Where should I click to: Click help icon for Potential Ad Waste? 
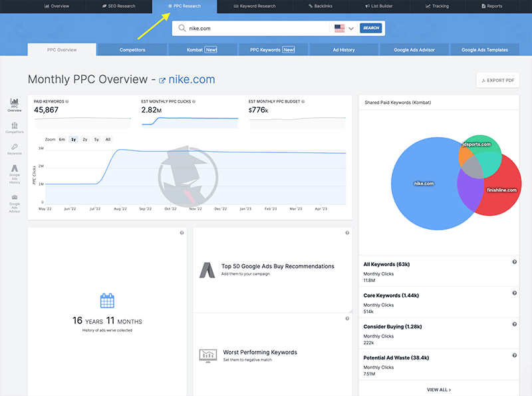tap(514, 355)
